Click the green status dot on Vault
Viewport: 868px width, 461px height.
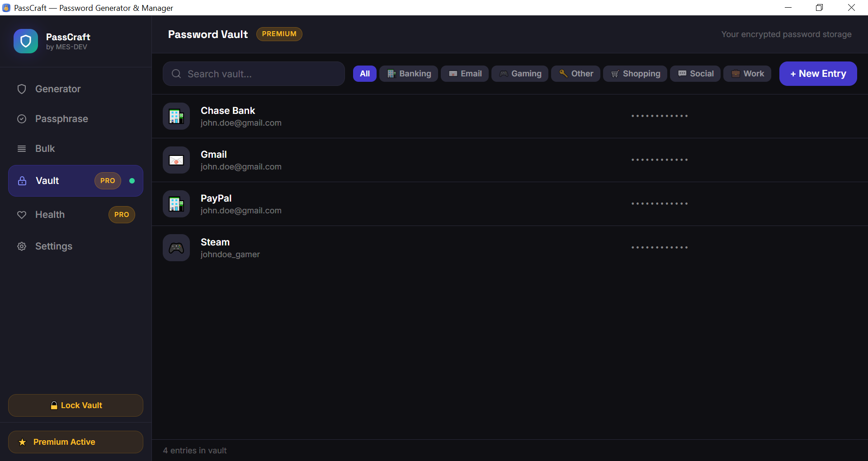pos(132,181)
